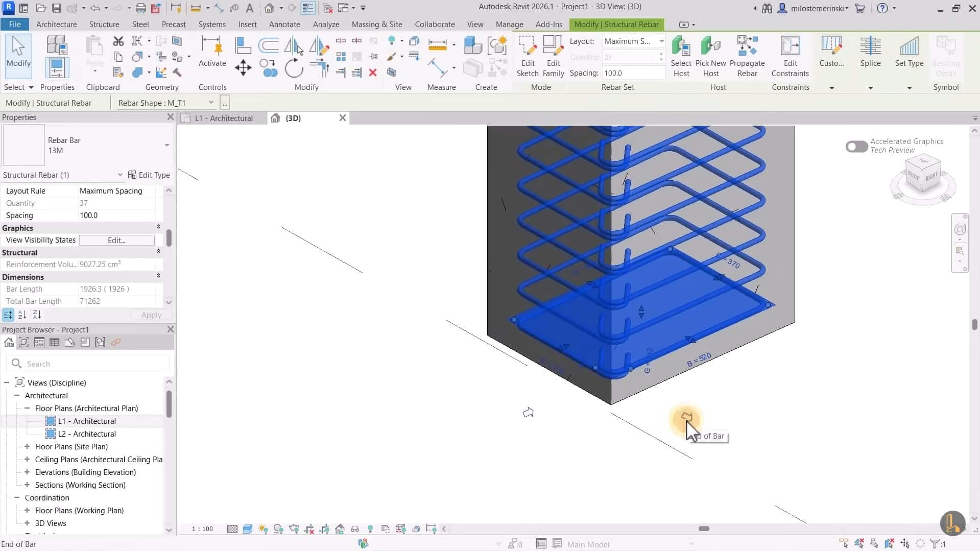980x551 pixels.
Task: Select the Move tool
Action: point(243,68)
